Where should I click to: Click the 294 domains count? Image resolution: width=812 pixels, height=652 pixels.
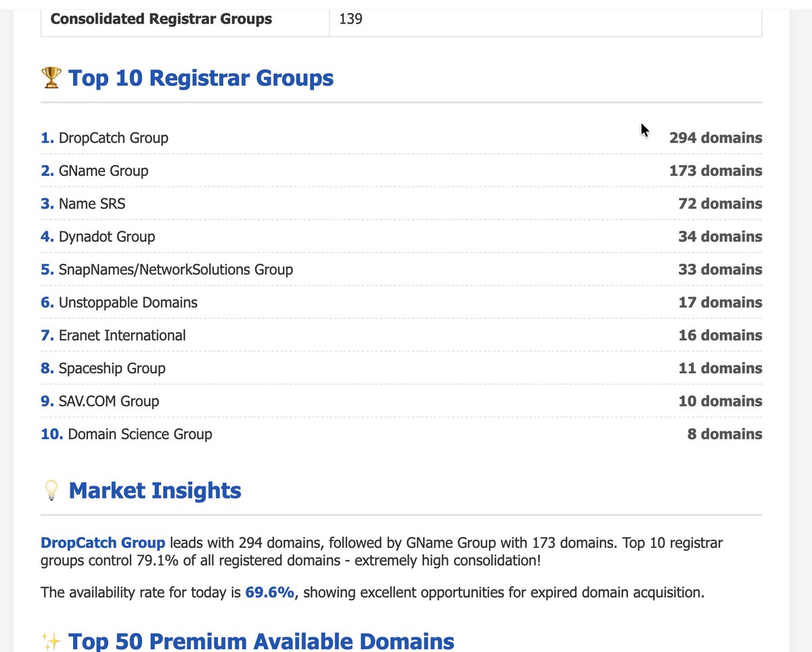point(716,138)
